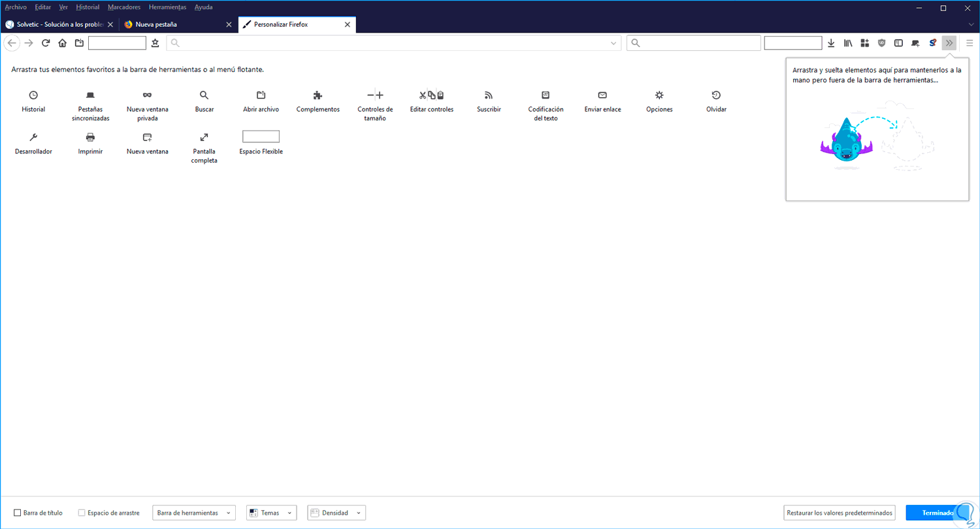Open the Marcadores menu

pyautogui.click(x=124, y=7)
